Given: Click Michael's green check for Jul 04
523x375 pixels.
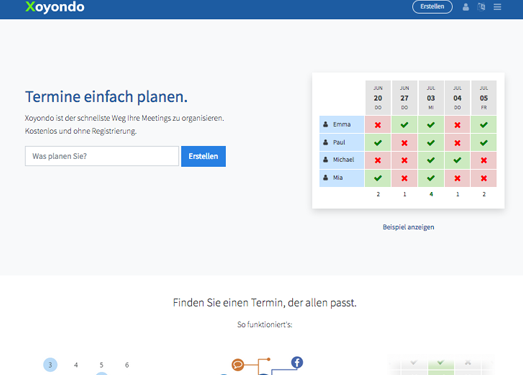Looking at the screenshot, I should click(457, 160).
